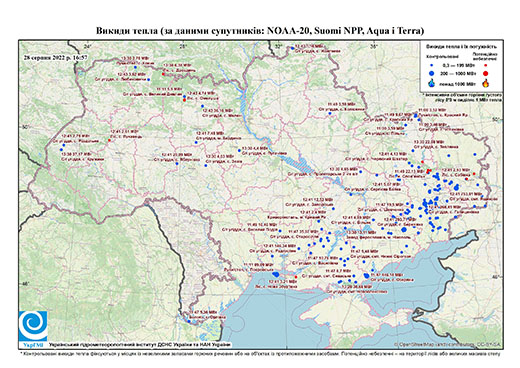The image size is (520, 368).
Task: Click blue marker at northern border near 32° meridian
Action: tap(292, 48)
